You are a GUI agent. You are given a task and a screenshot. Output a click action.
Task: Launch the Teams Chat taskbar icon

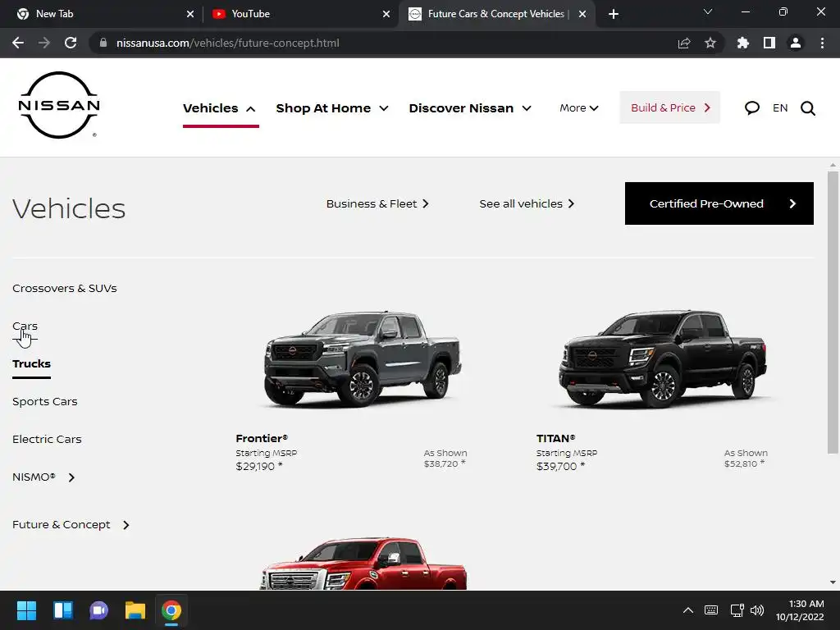pyautogui.click(x=98, y=610)
